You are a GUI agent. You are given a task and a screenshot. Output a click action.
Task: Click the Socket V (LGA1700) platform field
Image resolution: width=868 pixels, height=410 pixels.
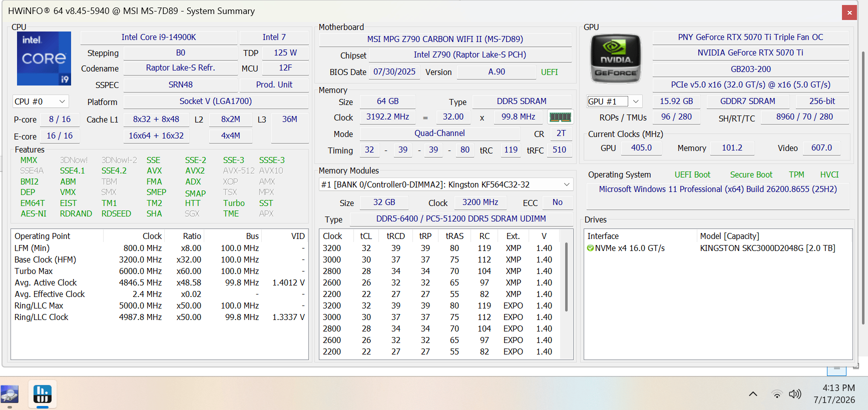[x=216, y=101]
